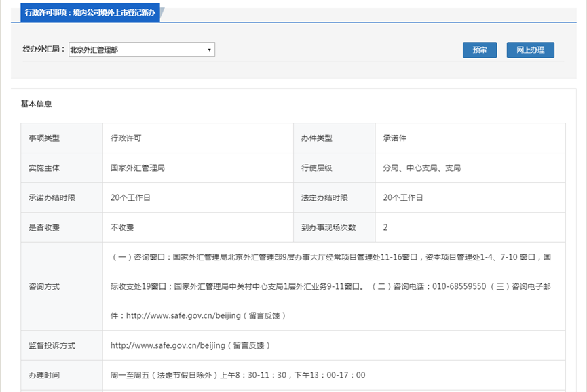The image size is (587, 392).
Task: Click the 国家外汇管理局 value cell
Action: 198,168
